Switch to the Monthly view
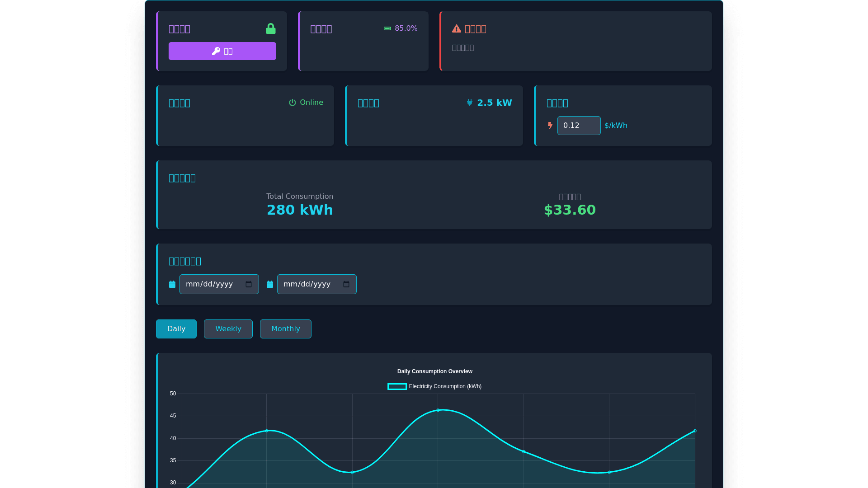 coord(285,329)
